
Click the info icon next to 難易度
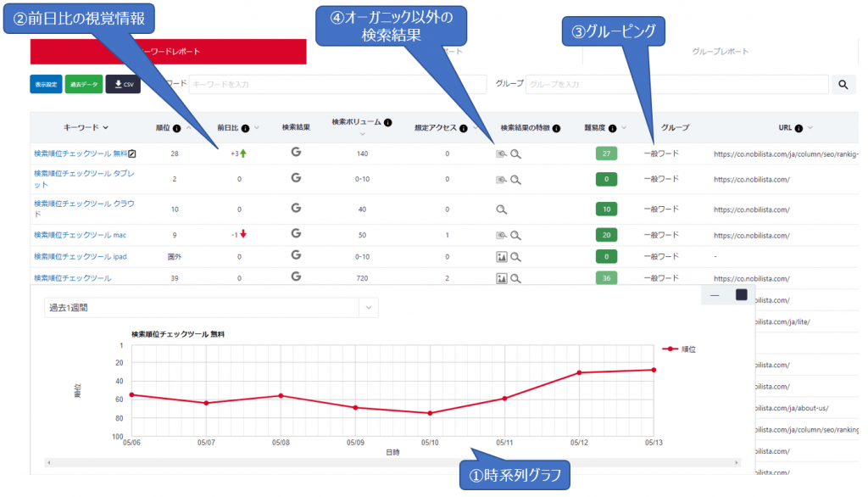point(612,128)
